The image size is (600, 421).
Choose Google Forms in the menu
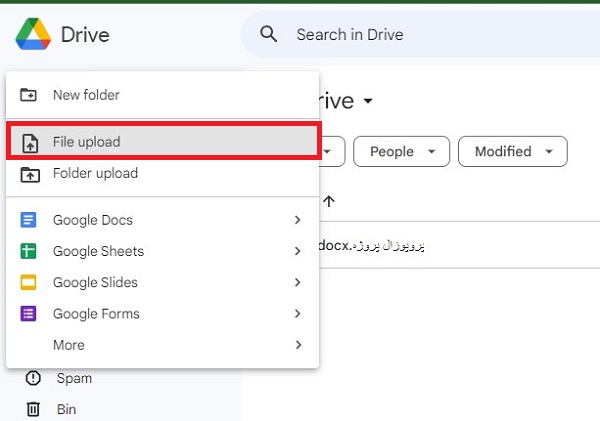163,314
